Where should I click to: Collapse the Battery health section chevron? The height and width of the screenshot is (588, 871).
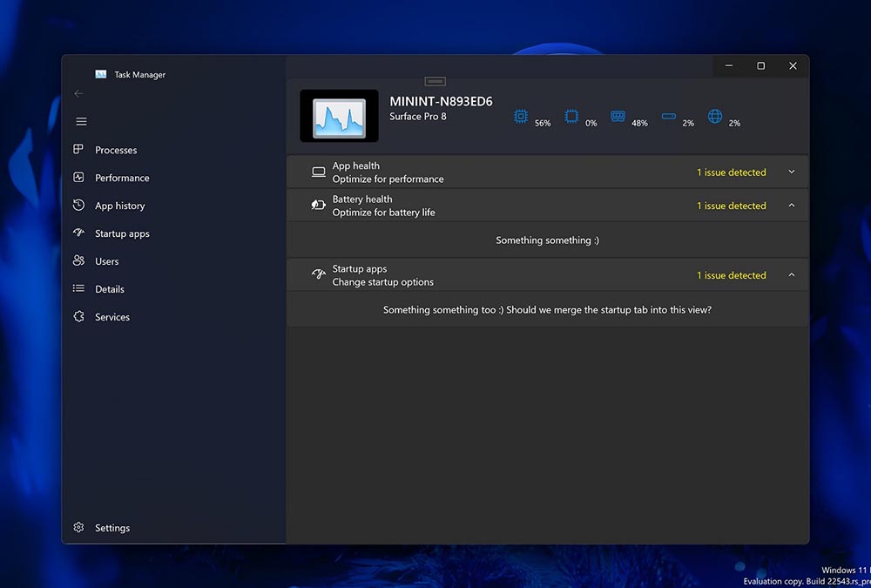point(791,206)
